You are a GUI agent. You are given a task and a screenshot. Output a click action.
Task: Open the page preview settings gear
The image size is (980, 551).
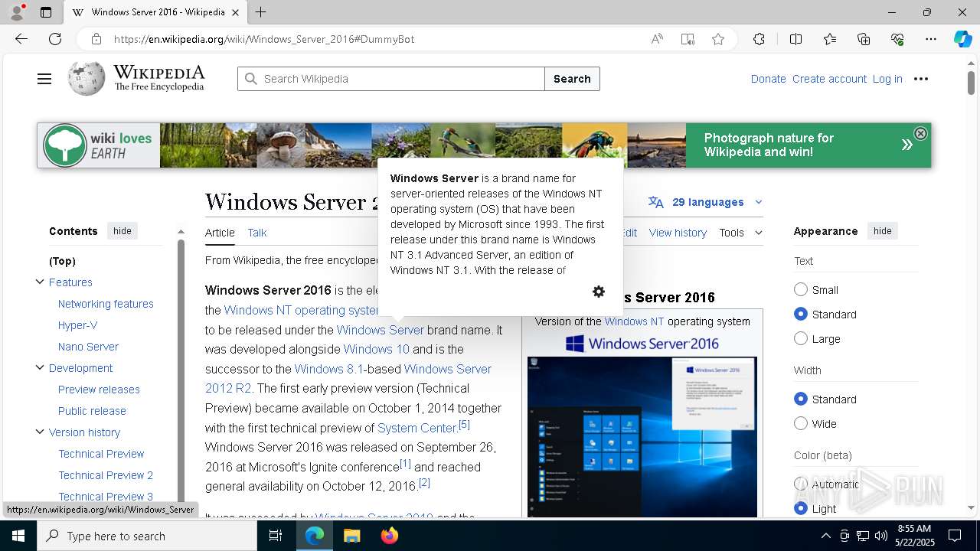pyautogui.click(x=599, y=292)
